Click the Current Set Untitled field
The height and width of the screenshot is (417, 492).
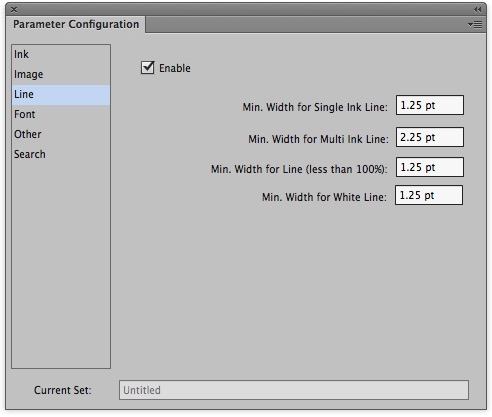point(294,390)
